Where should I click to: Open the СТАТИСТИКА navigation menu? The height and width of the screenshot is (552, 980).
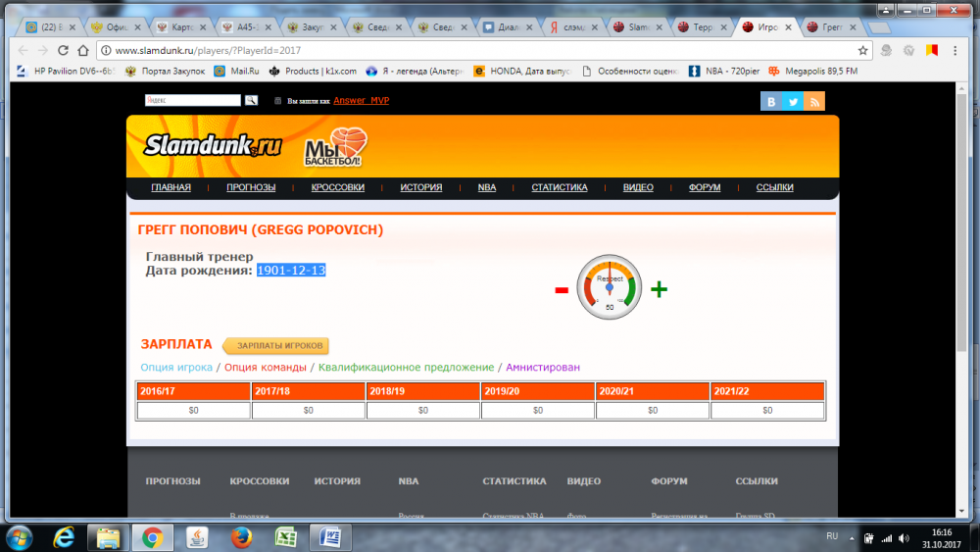point(559,187)
